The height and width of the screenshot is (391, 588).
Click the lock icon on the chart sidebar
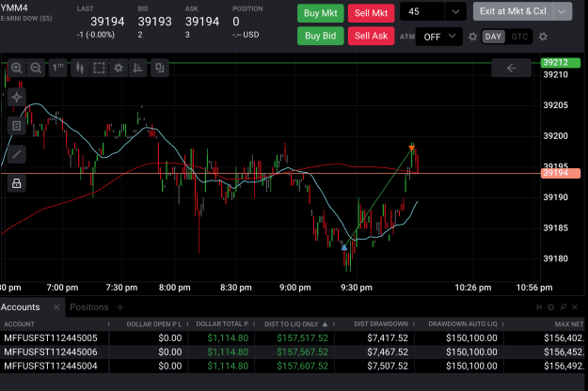(x=17, y=183)
